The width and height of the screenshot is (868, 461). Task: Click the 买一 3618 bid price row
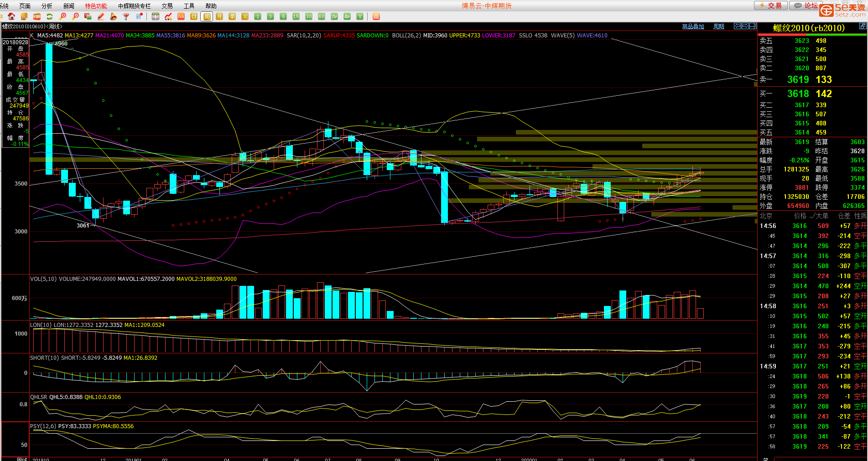point(812,93)
